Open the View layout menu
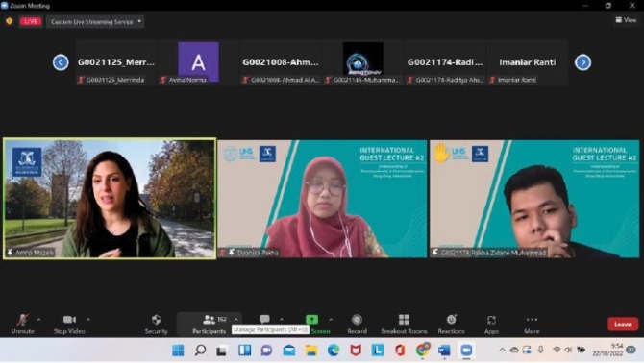The height and width of the screenshot is (363, 644). (626, 20)
